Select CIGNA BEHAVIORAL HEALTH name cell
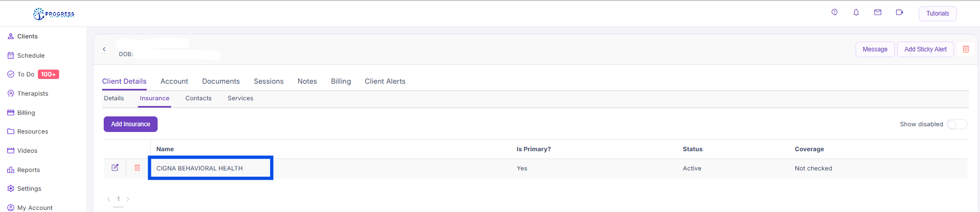The width and height of the screenshot is (980, 212). pyautogui.click(x=200, y=168)
